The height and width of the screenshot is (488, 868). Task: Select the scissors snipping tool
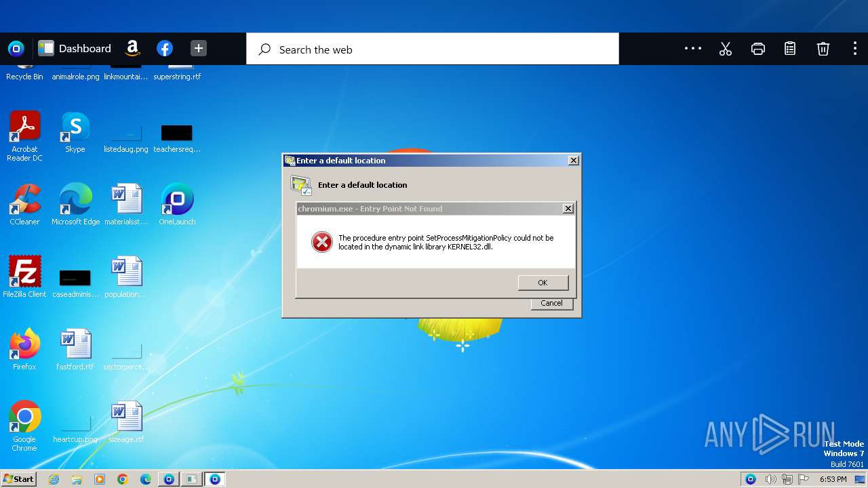726,49
